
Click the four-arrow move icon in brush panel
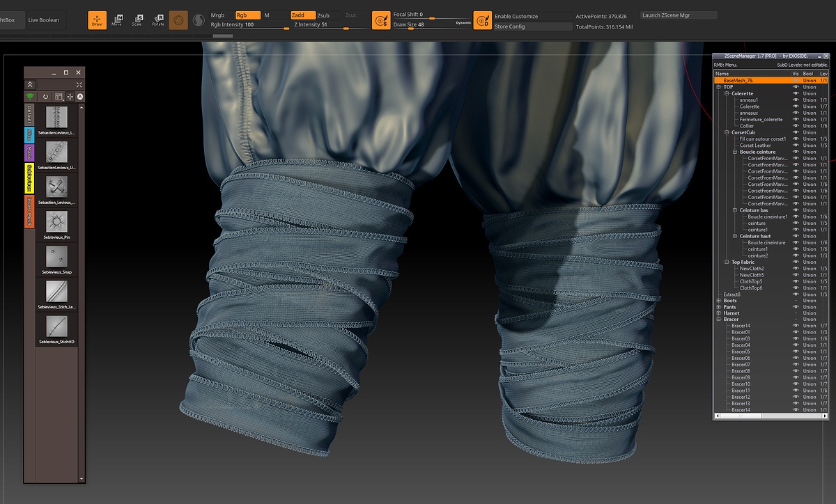[70, 97]
